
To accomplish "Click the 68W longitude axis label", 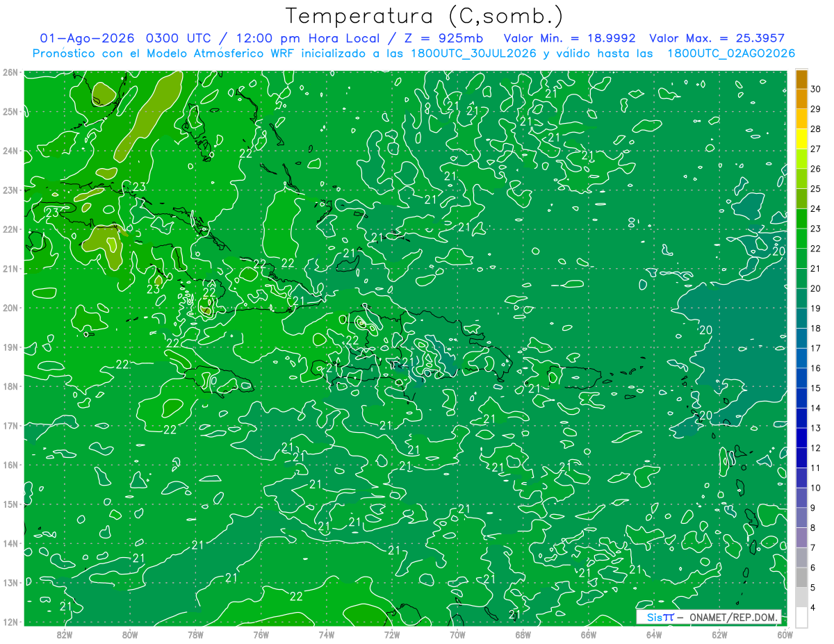I will [523, 634].
